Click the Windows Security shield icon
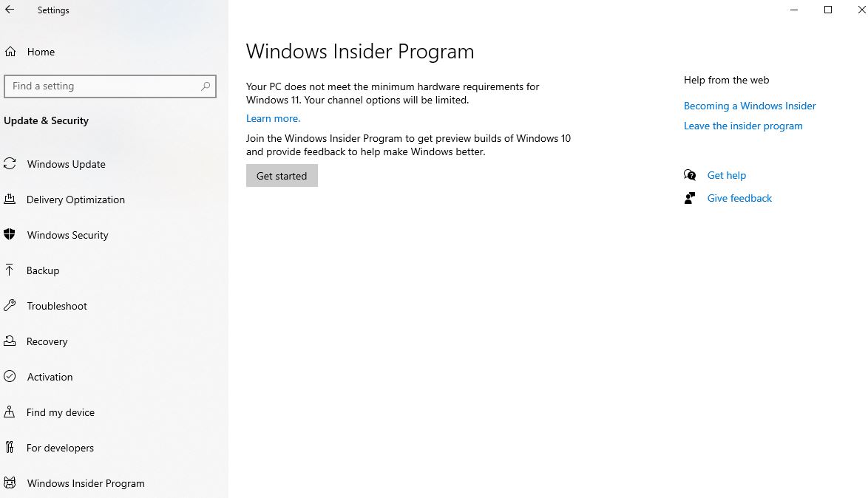 [10, 235]
